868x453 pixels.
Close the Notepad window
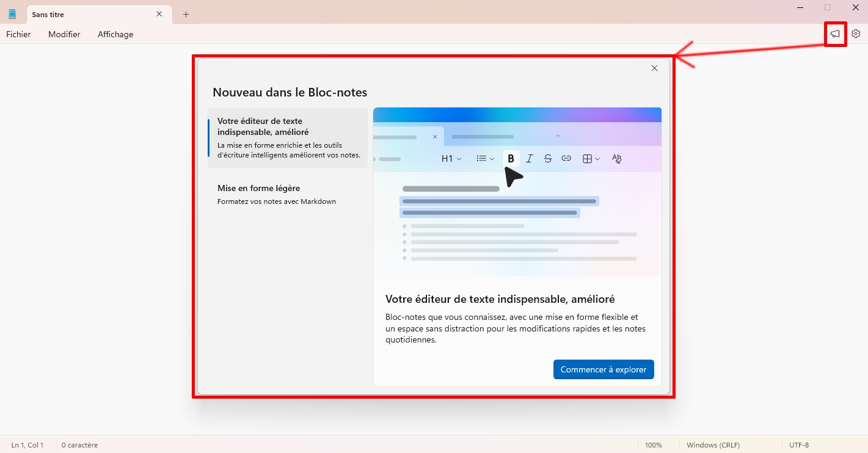pyautogui.click(x=855, y=7)
